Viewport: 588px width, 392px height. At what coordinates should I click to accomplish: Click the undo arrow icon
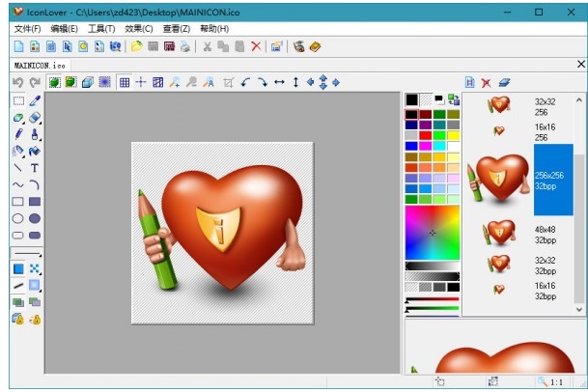coord(17,82)
